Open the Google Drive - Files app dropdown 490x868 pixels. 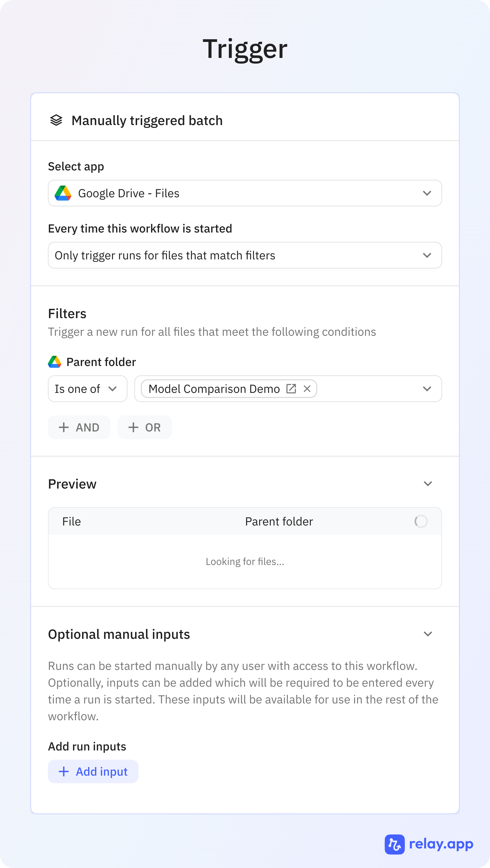coord(245,193)
